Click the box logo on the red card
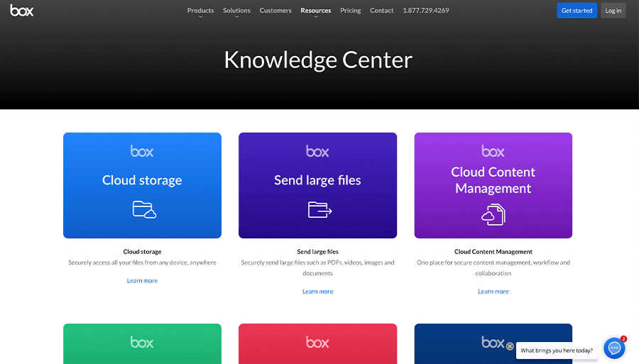639x364 pixels. tap(317, 342)
